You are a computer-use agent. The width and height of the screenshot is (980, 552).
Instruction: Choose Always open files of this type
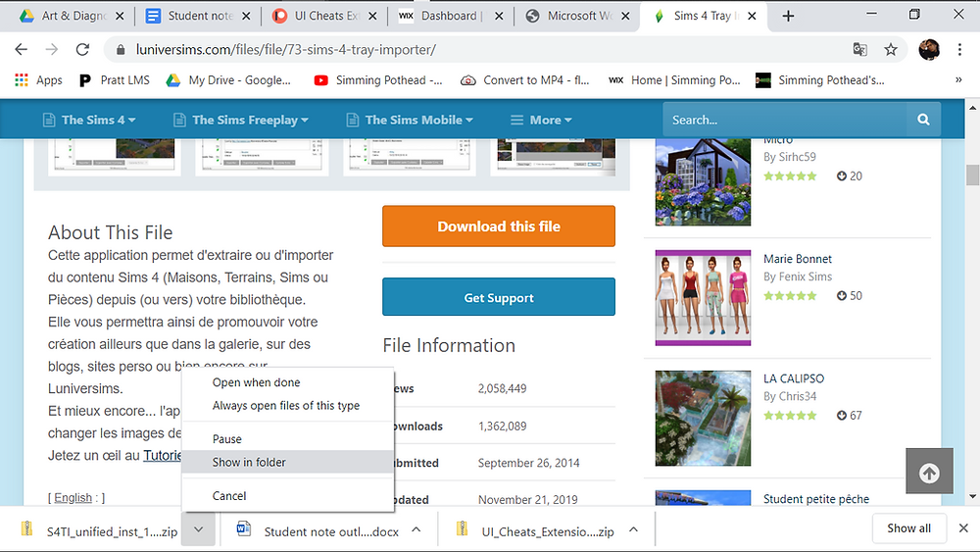click(x=287, y=405)
